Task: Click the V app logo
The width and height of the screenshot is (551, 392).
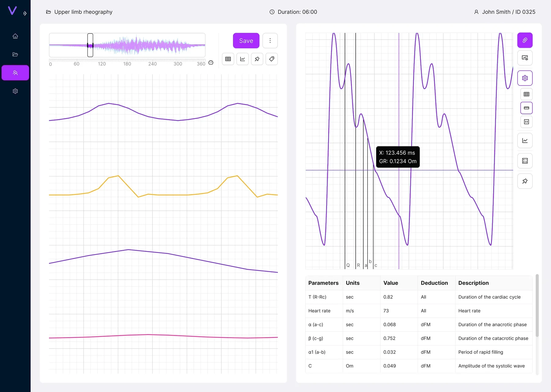Action: tap(12, 11)
